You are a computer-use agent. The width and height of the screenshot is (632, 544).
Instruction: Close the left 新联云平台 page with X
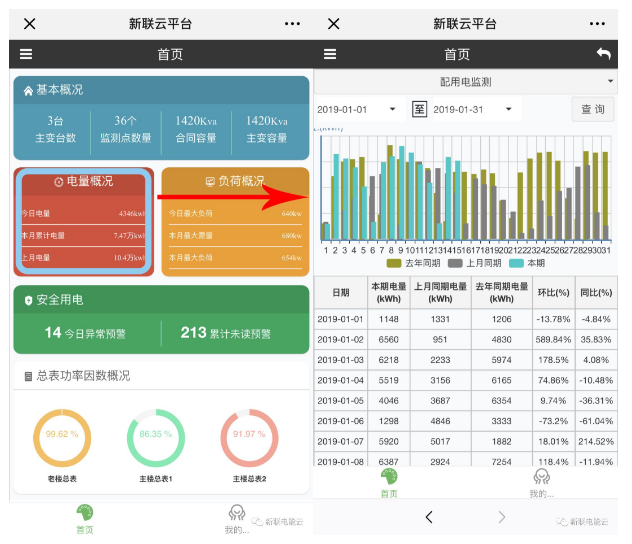(x=30, y=23)
